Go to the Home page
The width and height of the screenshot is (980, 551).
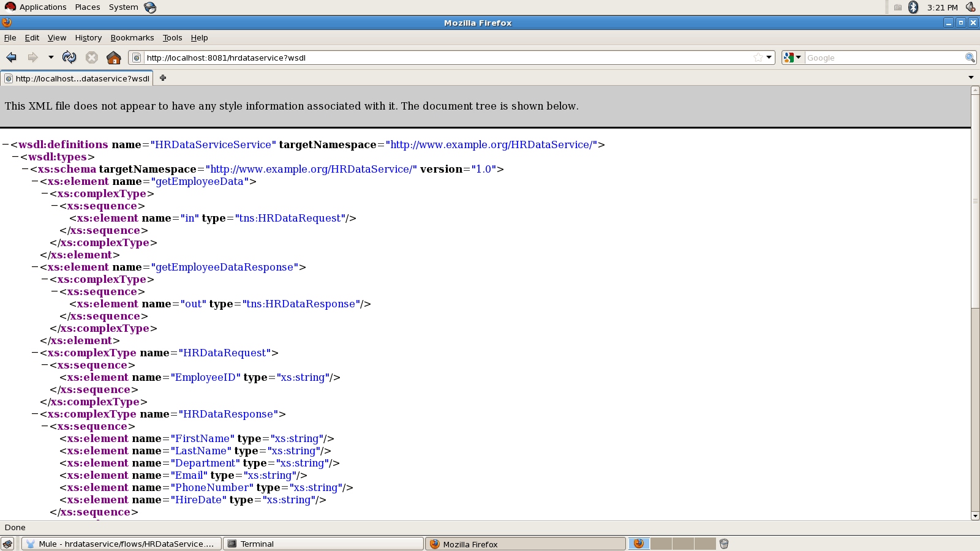tap(114, 58)
